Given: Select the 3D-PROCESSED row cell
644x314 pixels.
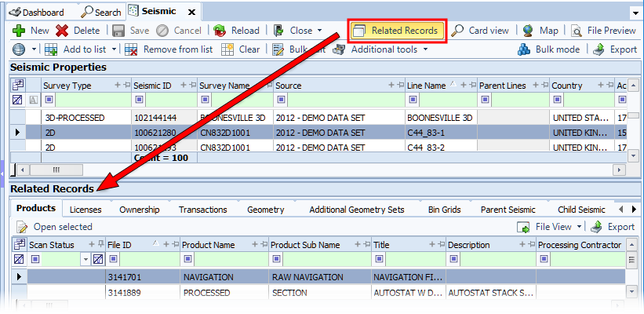Looking at the screenshot, I should 86,118.
